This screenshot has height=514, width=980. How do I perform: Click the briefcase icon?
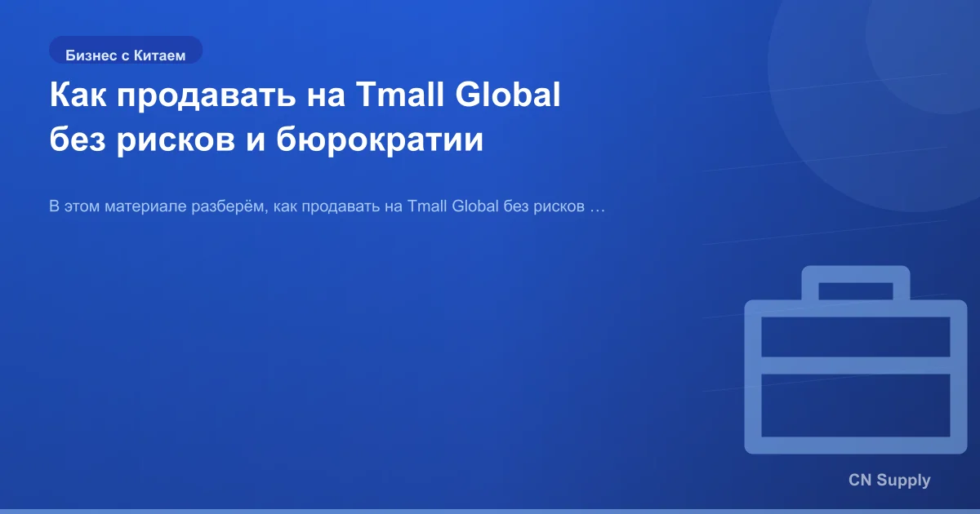point(855,360)
